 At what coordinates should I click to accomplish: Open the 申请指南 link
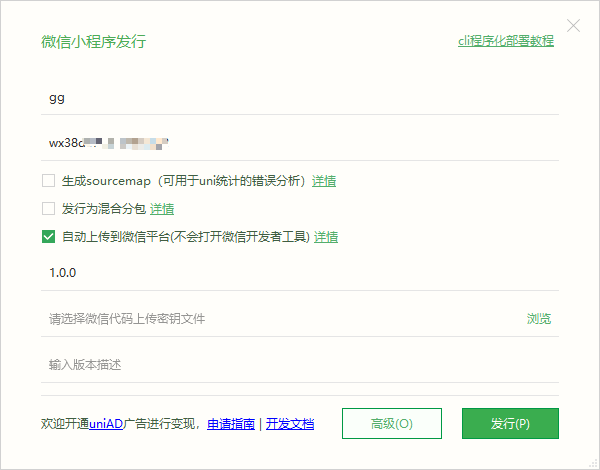point(231,424)
